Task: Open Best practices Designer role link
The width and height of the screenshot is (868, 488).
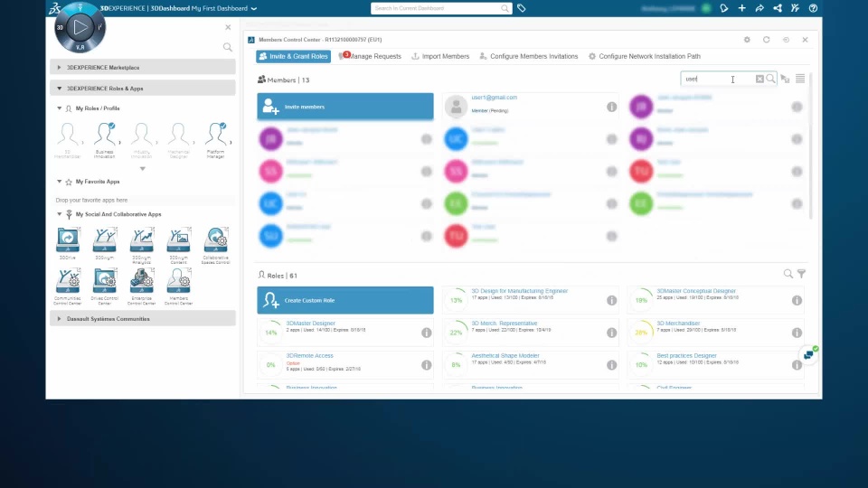Action: [686, 356]
